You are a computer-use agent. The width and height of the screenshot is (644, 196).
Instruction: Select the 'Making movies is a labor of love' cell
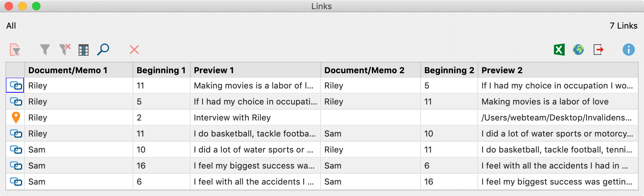pos(545,101)
